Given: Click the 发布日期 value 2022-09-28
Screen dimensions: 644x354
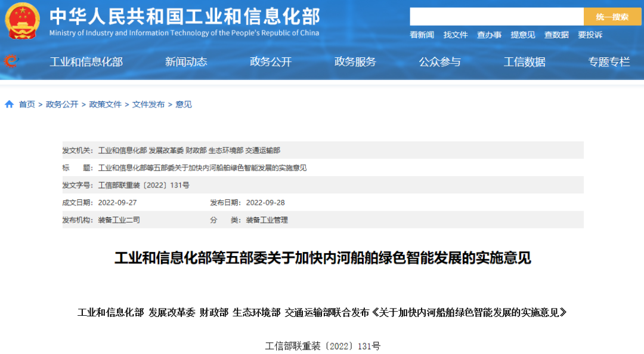Looking at the screenshot, I should (x=265, y=203).
